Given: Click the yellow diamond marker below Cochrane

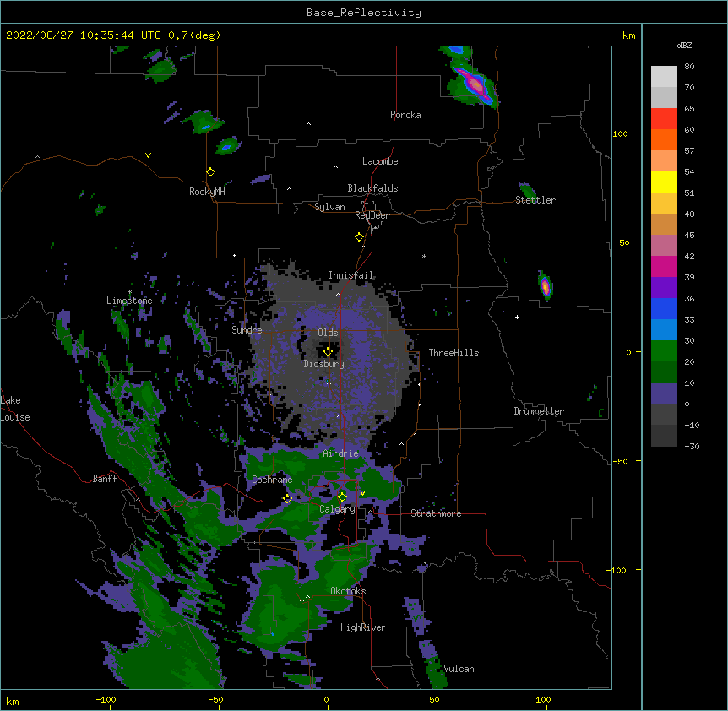Looking at the screenshot, I should 287,498.
